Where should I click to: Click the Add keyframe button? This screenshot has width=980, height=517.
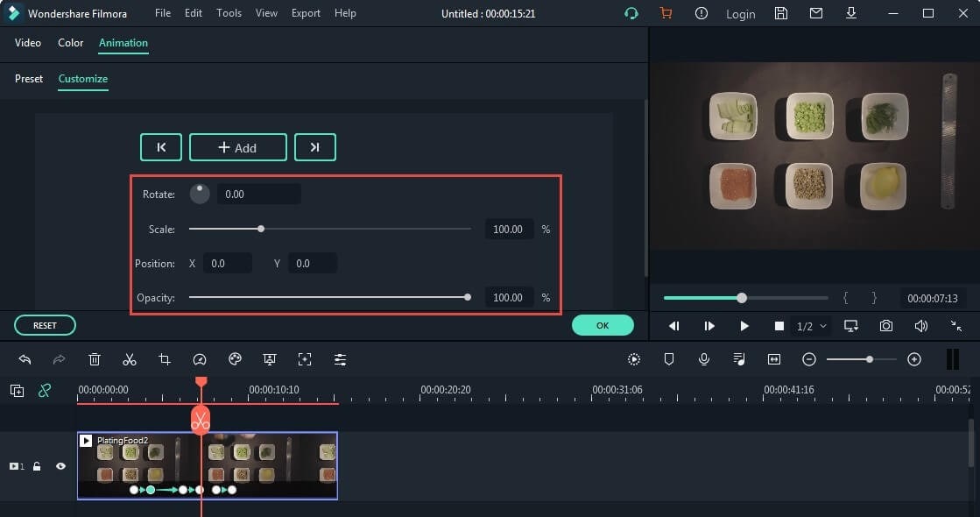tap(238, 147)
